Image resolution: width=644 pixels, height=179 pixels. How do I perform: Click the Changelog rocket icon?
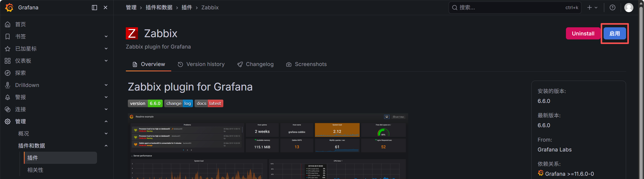coord(240,64)
